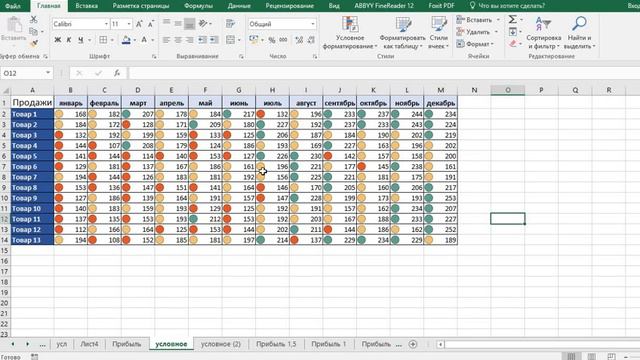
Task: Switch to sheet tab Прибыль 1,5
Action: pyautogui.click(x=276, y=344)
